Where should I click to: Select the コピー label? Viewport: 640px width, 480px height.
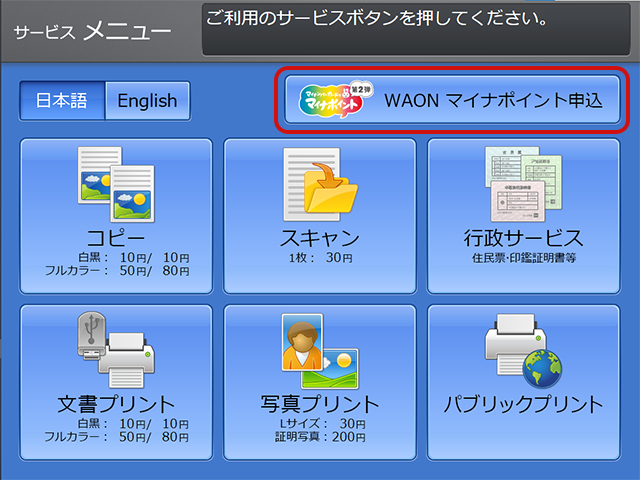click(x=116, y=238)
